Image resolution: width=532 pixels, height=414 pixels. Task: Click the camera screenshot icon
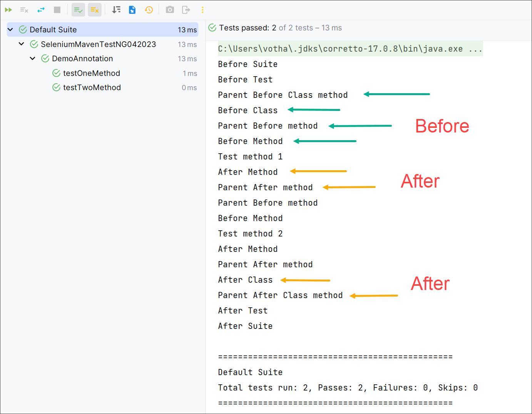coord(170,10)
